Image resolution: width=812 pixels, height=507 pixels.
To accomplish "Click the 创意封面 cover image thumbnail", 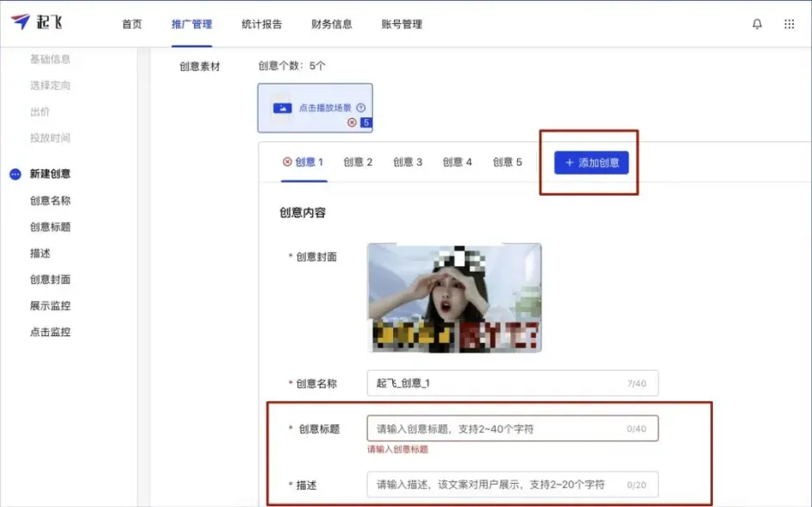I will [x=454, y=297].
